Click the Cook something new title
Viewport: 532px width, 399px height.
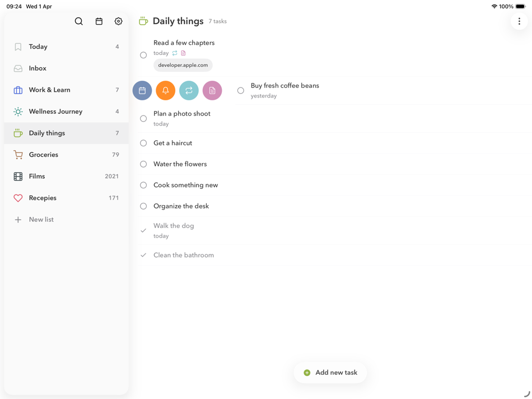pos(185,185)
